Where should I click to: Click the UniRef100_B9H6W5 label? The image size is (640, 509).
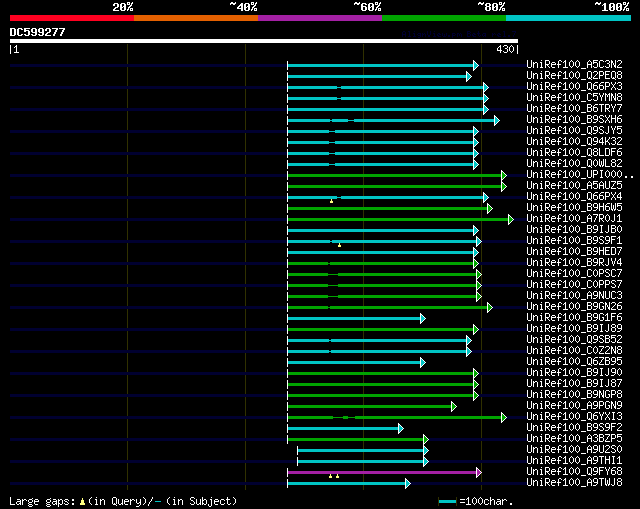tap(574, 207)
